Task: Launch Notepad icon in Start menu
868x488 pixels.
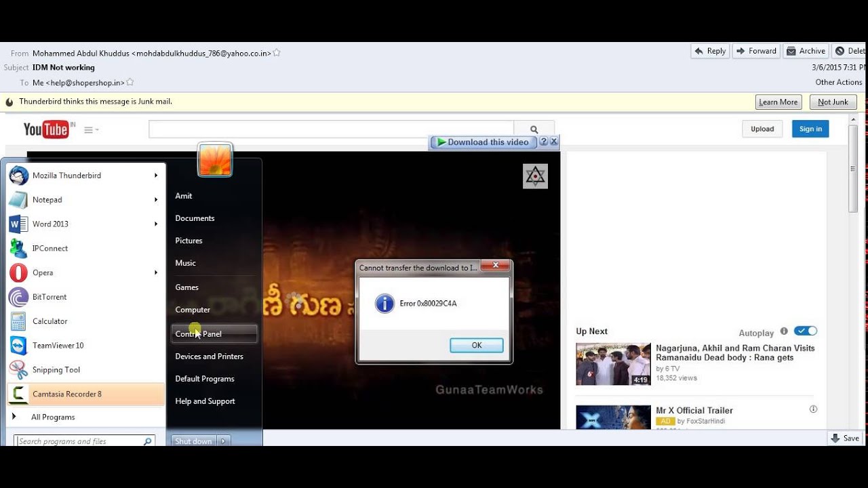Action: coord(18,200)
